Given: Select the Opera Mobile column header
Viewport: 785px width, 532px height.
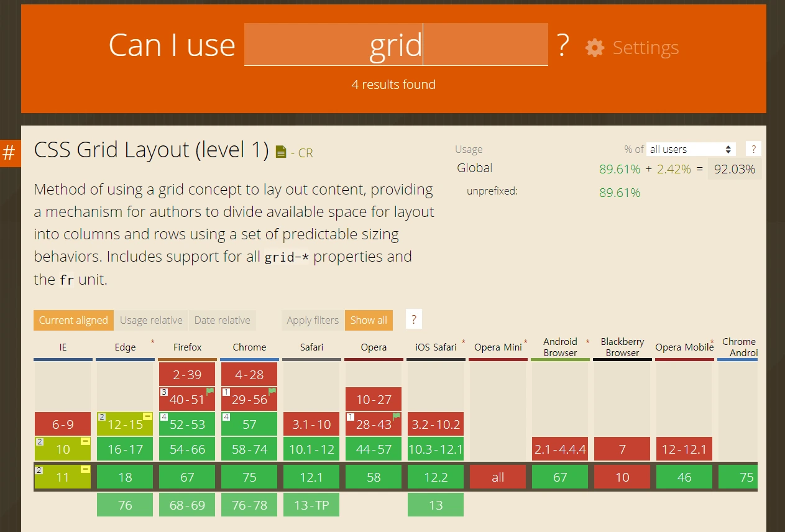Looking at the screenshot, I should tap(684, 347).
